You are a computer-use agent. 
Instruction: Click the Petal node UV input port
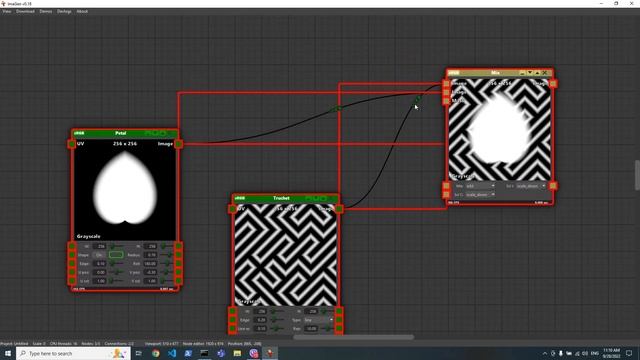[72, 144]
